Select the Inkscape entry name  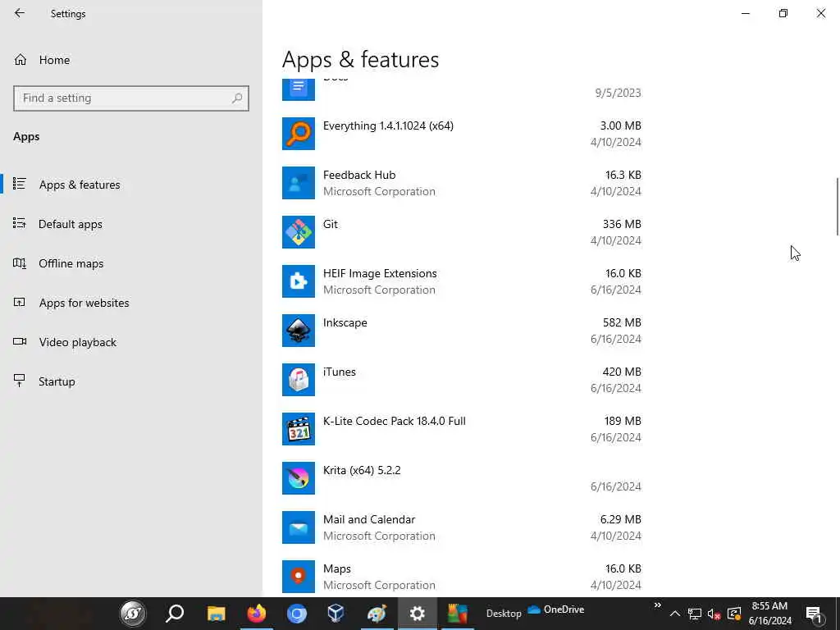[x=345, y=322]
